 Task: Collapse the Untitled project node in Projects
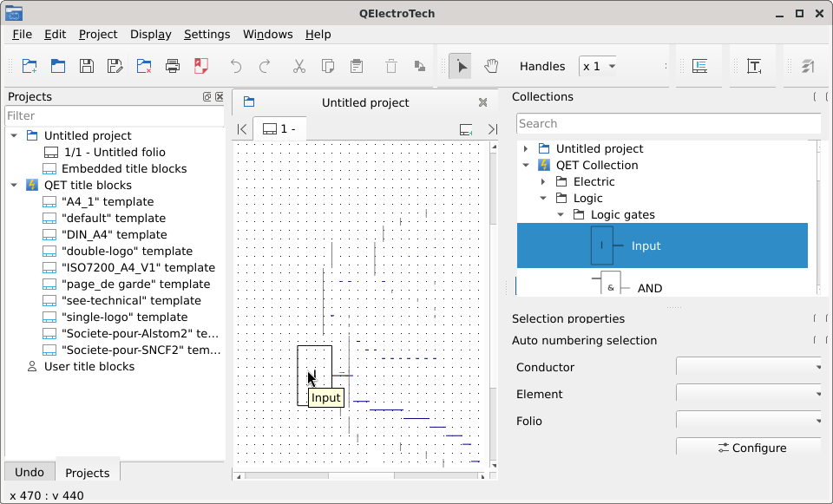[x=15, y=135]
